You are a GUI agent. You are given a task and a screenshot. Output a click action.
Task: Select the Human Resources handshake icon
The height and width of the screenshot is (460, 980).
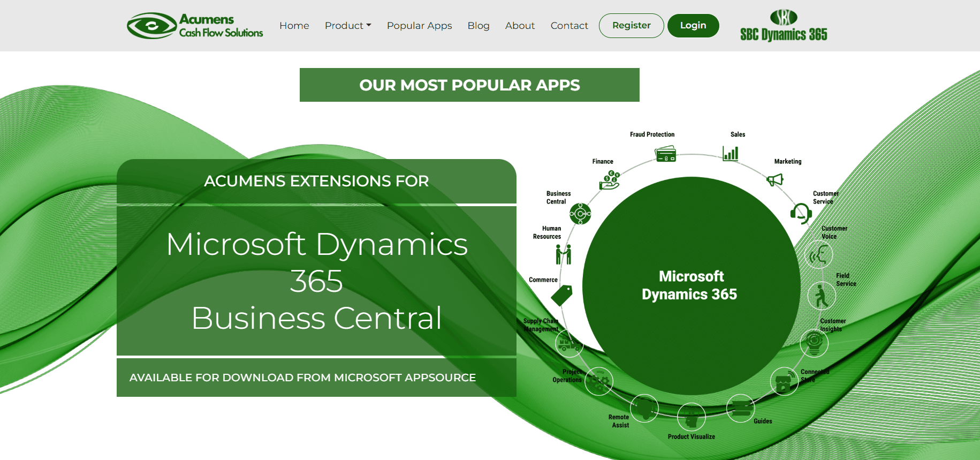[x=564, y=254]
